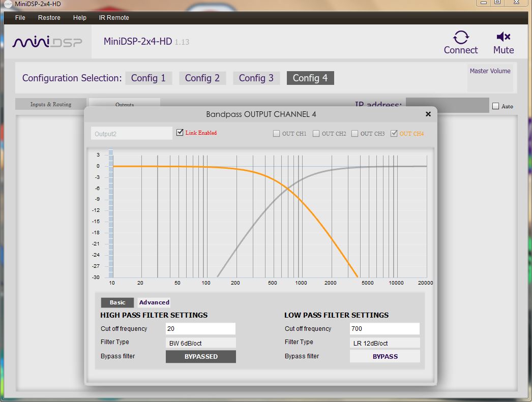
Task: Close the Bandpass Output Channel 4 dialog
Action: coord(428,114)
